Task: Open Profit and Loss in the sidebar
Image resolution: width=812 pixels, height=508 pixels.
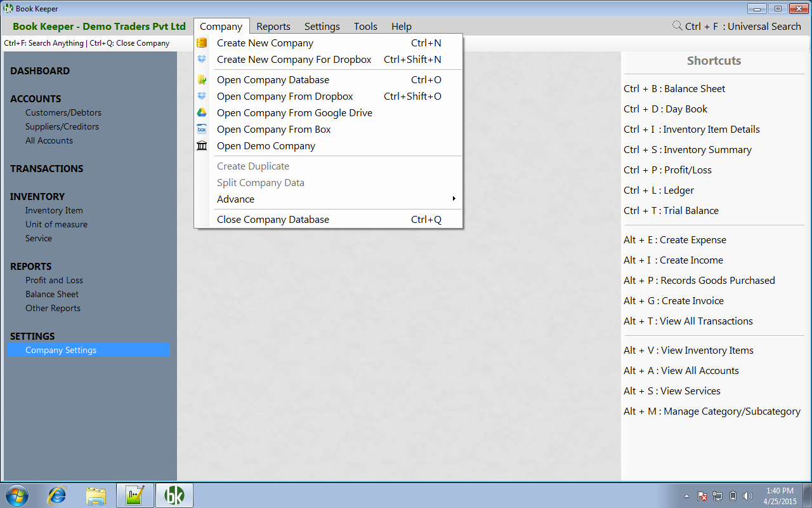Action: [54, 281]
